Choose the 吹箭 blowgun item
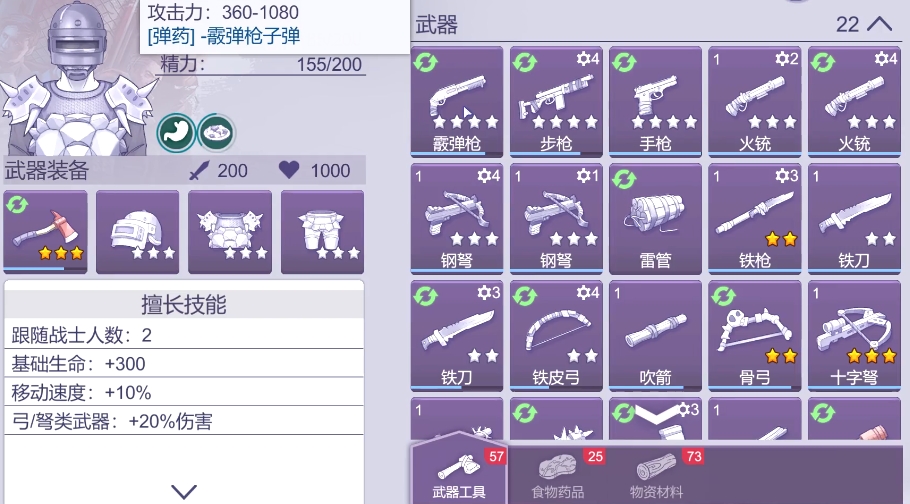910x504 pixels. pos(655,336)
